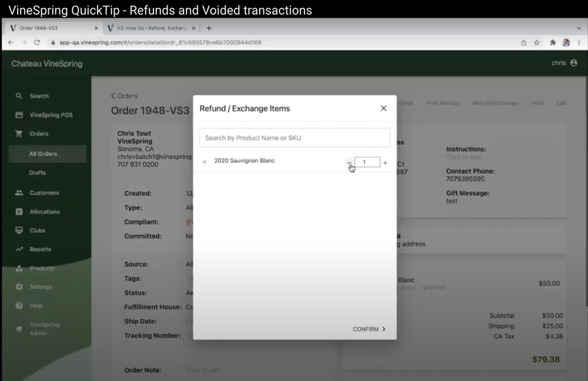Open the Products sidebar icon
This screenshot has height=381, width=588.
(x=19, y=268)
